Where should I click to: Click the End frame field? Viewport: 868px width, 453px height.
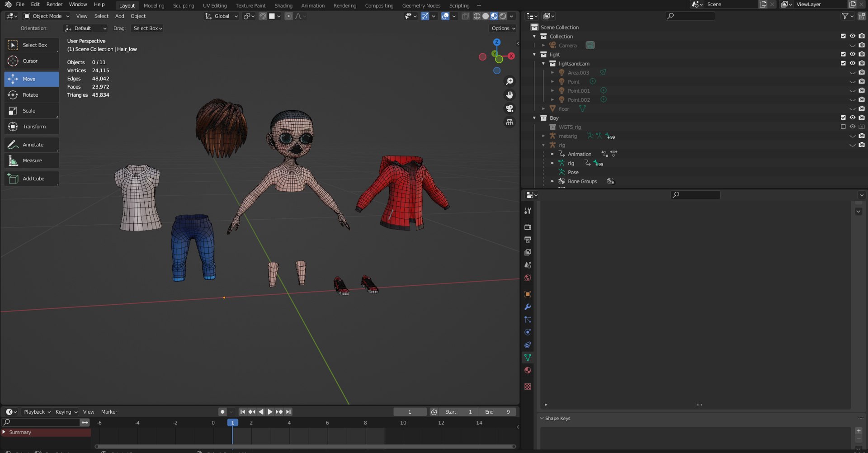(497, 412)
